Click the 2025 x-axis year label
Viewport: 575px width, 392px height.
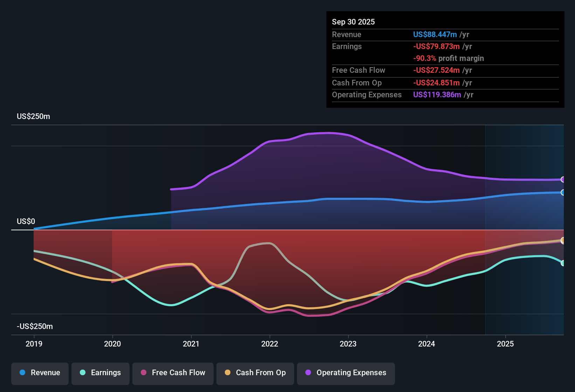click(505, 344)
